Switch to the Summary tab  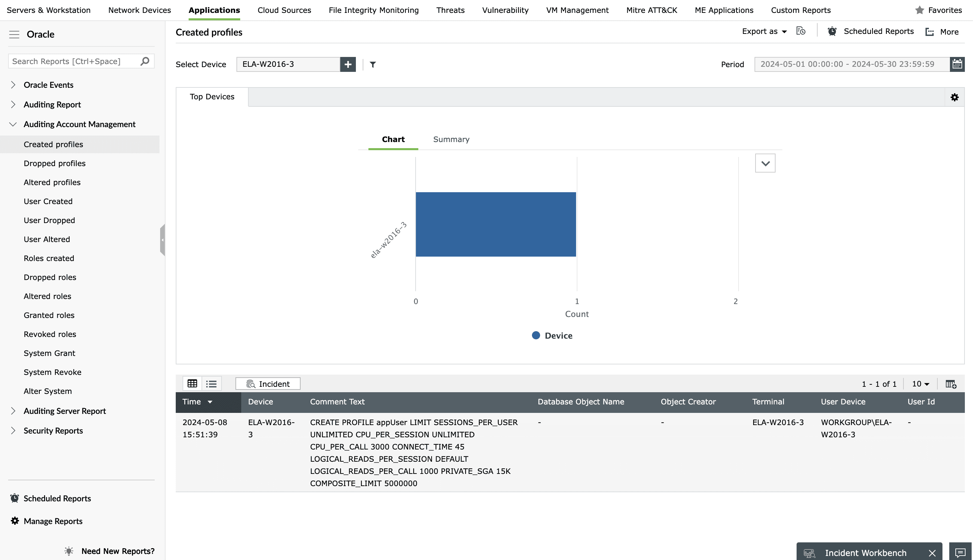pyautogui.click(x=451, y=139)
